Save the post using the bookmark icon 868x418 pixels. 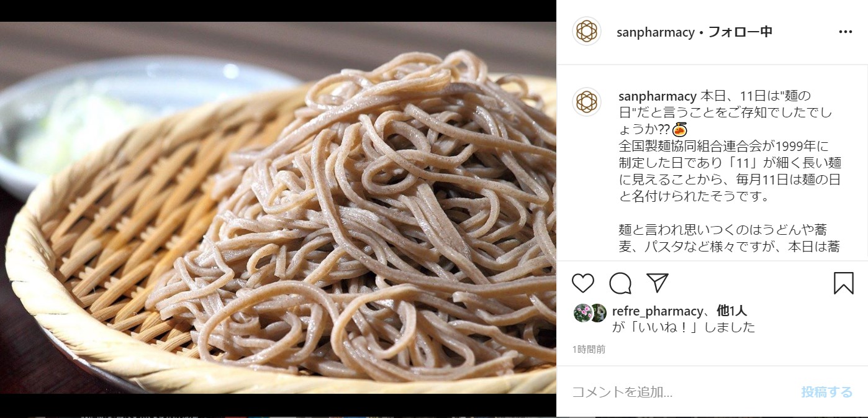coord(843,283)
